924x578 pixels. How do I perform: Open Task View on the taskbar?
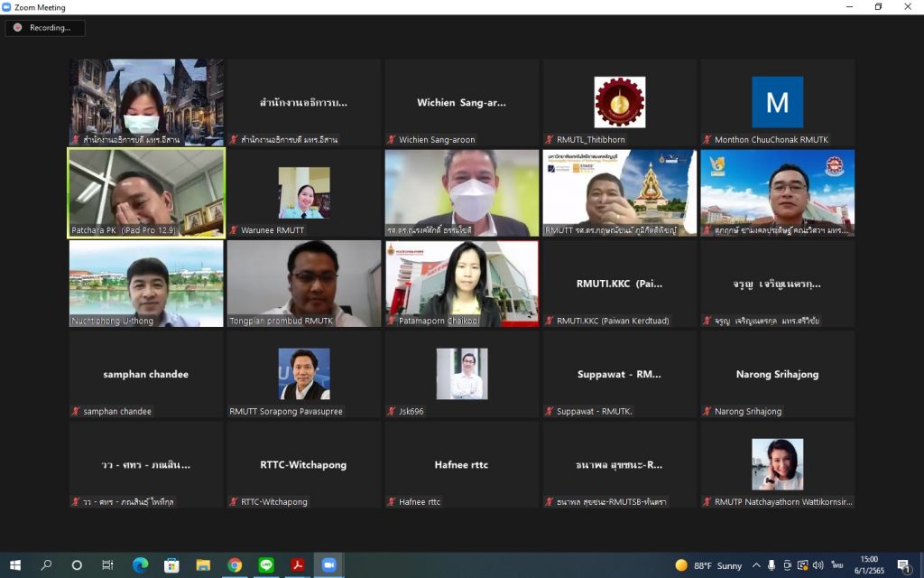(x=107, y=565)
